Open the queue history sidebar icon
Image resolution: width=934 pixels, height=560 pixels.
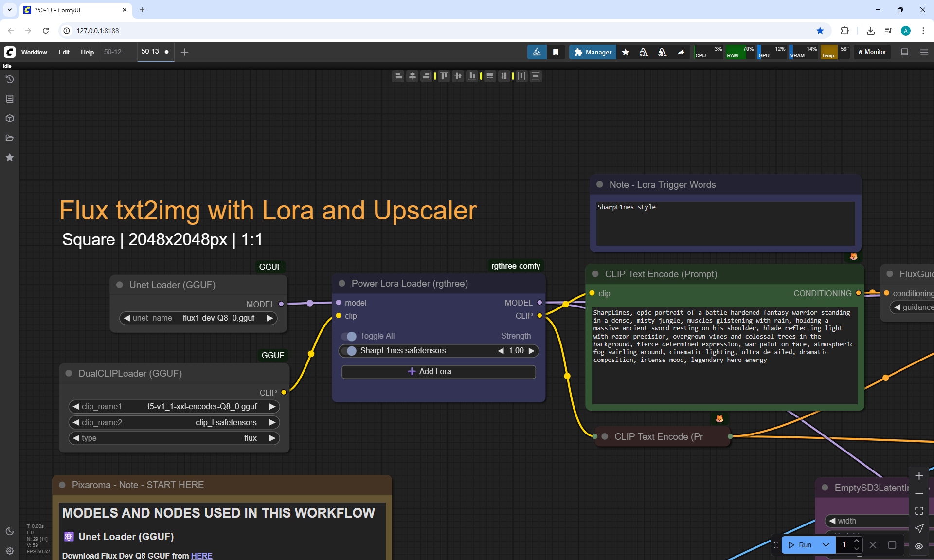click(9, 79)
